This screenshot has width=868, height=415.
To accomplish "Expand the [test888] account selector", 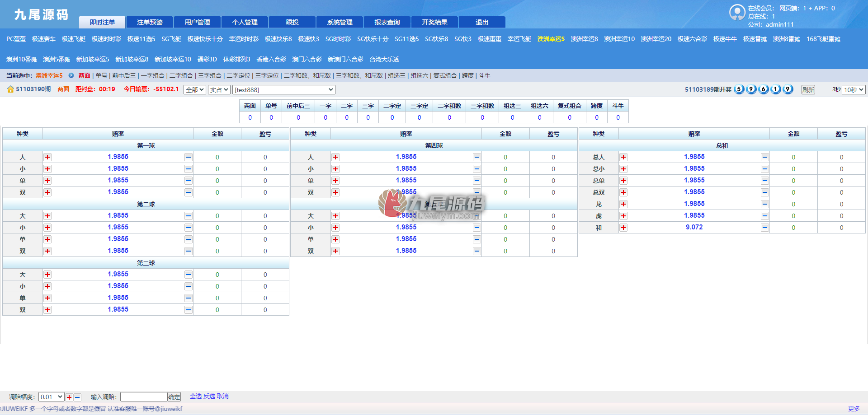I will click(284, 90).
